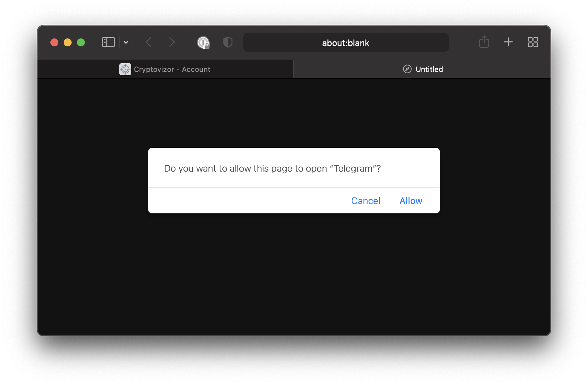Select the Untitled tab

422,69
